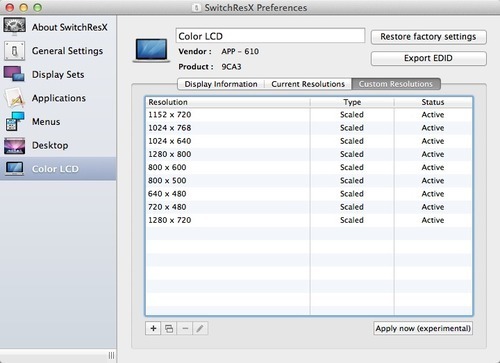This screenshot has height=363, width=500.
Task: Open the Display Sets icon
Action: point(14,74)
